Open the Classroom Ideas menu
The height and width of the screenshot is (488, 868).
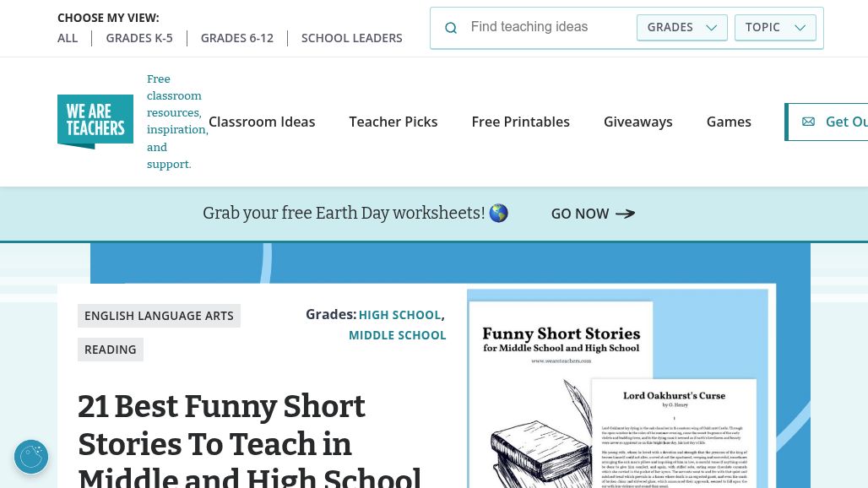[x=262, y=122]
